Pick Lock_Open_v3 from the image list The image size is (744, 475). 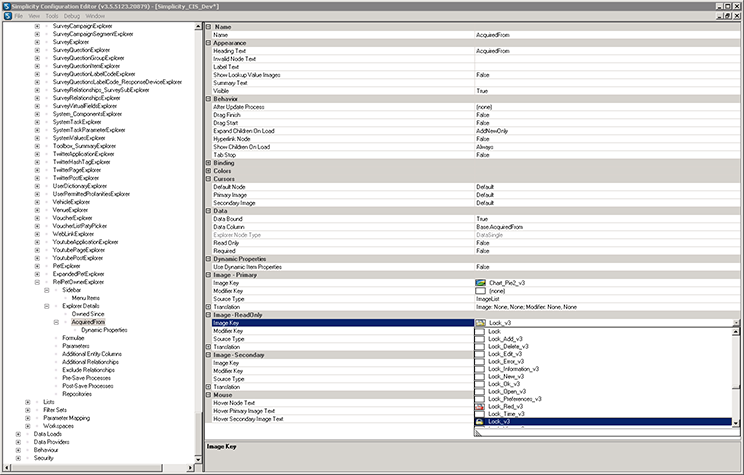(507, 391)
